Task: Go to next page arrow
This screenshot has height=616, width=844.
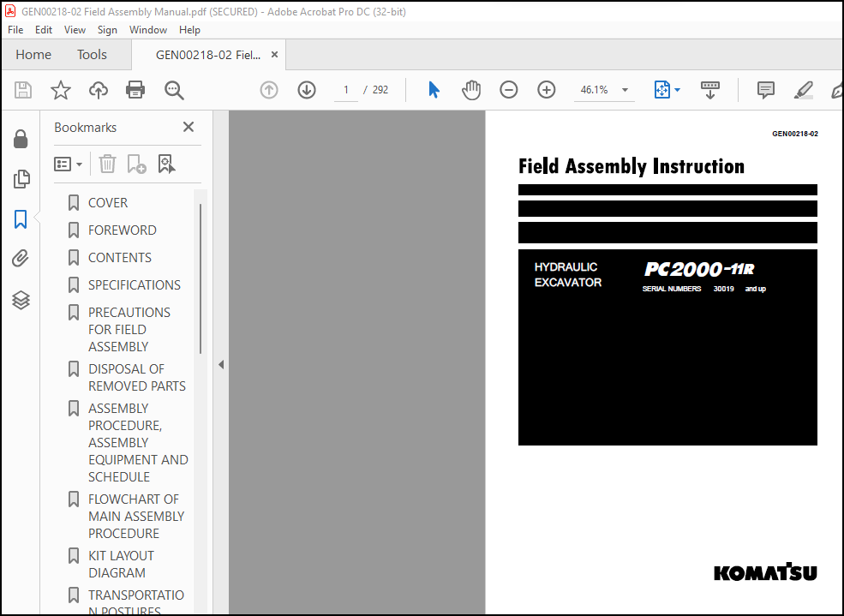Action: coord(307,90)
